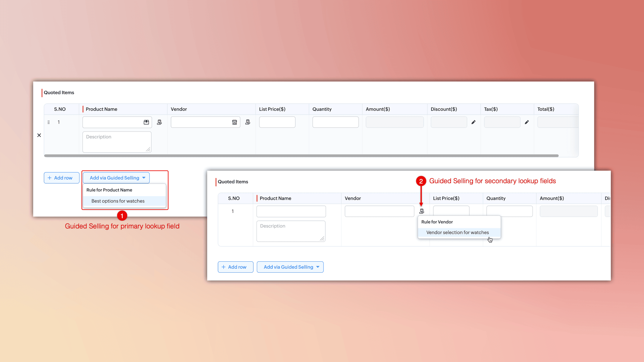
Task: Click the vendor lookup store icon
Action: coord(234,122)
